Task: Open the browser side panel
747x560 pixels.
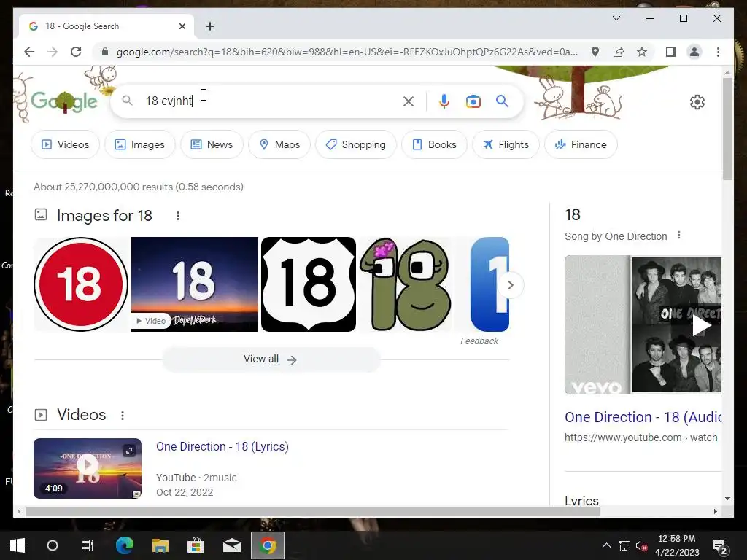Action: tap(671, 52)
